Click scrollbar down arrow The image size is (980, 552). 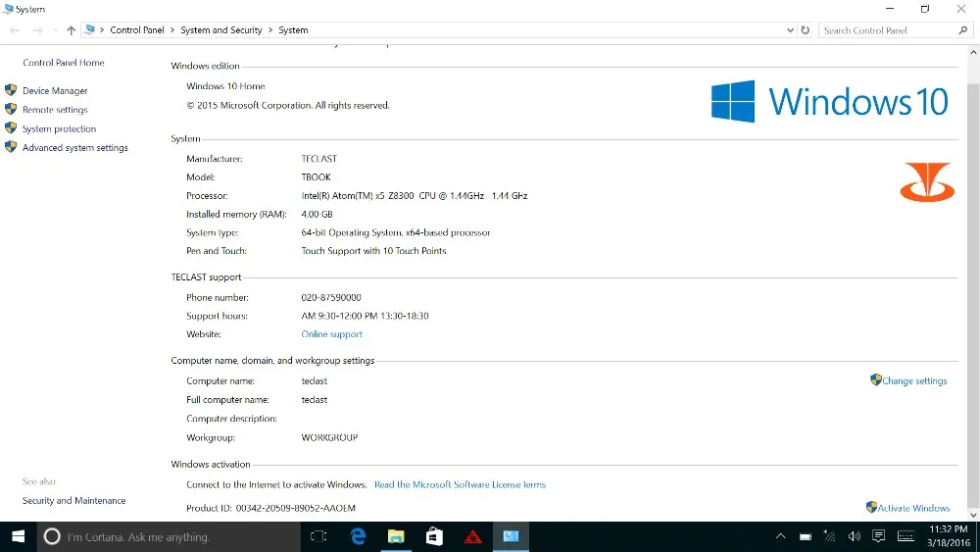(x=973, y=515)
